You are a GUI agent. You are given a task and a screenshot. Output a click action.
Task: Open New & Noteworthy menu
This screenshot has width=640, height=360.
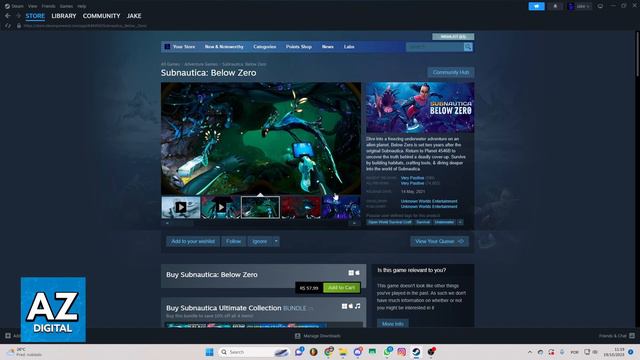[224, 47]
